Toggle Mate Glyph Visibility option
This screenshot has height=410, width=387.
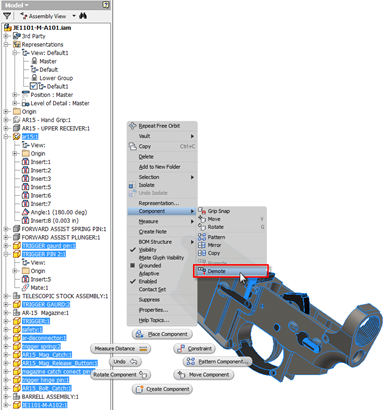click(162, 258)
